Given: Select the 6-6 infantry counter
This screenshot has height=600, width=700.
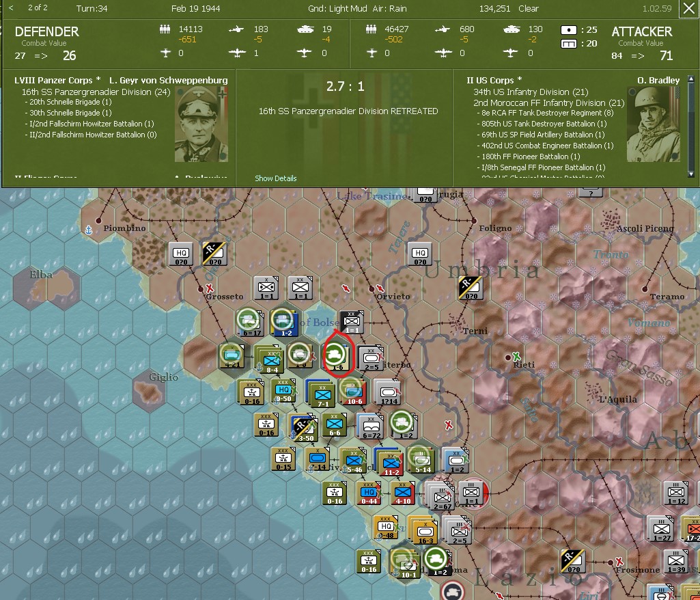Looking at the screenshot, I should pos(335,425).
